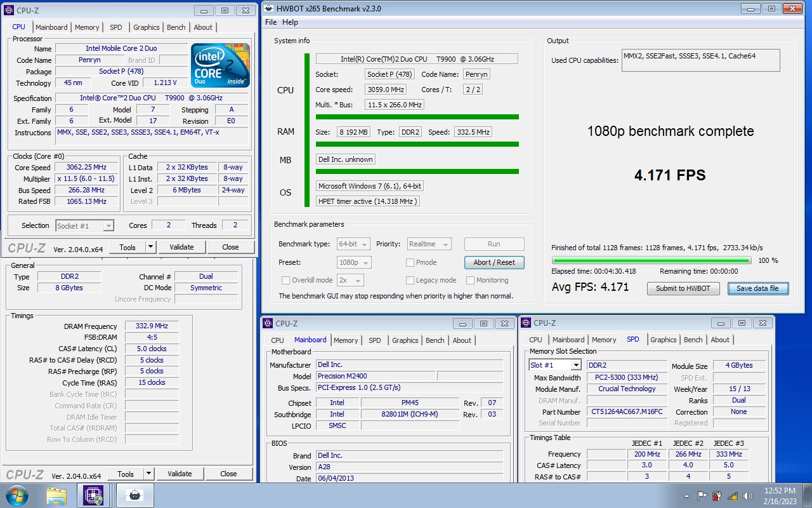Open the Priority Realtime dropdown

click(428, 244)
